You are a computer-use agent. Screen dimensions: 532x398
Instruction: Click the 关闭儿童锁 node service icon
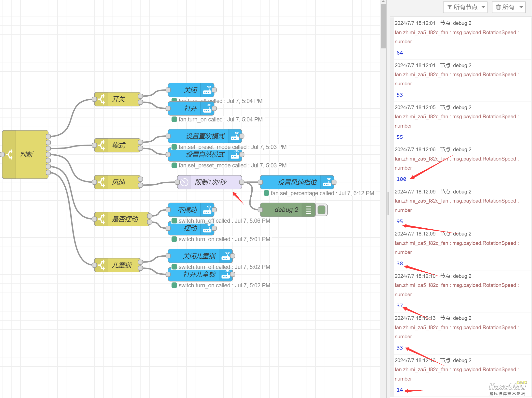(226, 256)
